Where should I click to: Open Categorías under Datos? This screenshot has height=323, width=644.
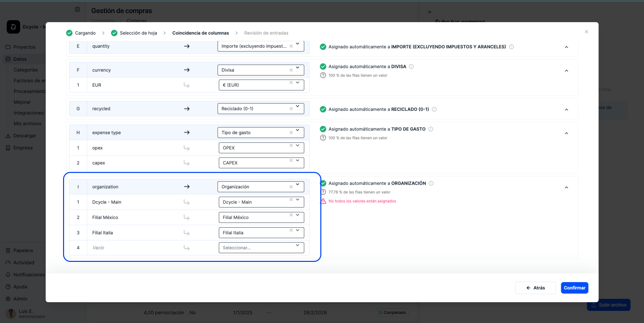(26, 70)
